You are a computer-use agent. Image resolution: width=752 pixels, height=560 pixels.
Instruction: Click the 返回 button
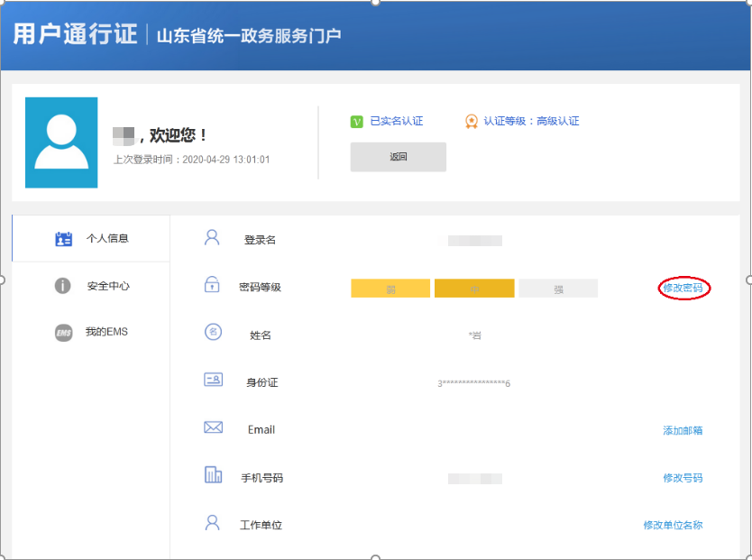click(x=398, y=157)
